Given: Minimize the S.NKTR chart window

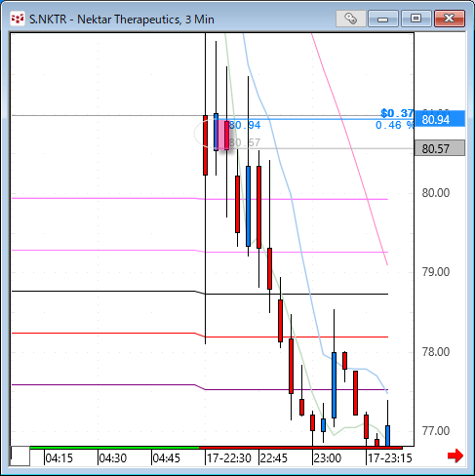Looking at the screenshot, I should (382, 19).
